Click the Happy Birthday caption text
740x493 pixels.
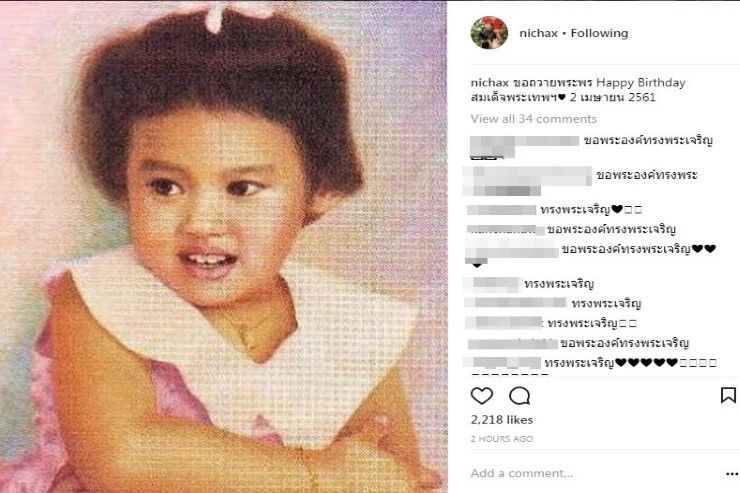pyautogui.click(x=640, y=83)
